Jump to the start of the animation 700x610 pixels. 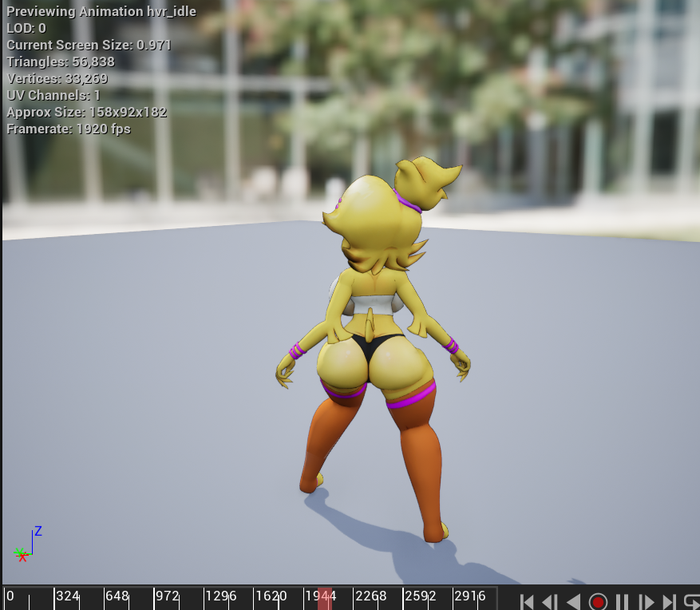click(x=528, y=601)
